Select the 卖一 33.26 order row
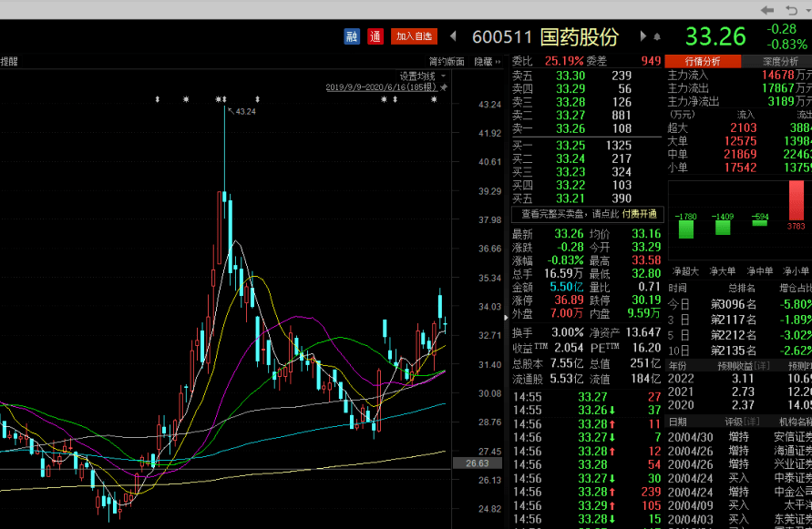Viewport: 812px width, 529px height. pos(586,128)
